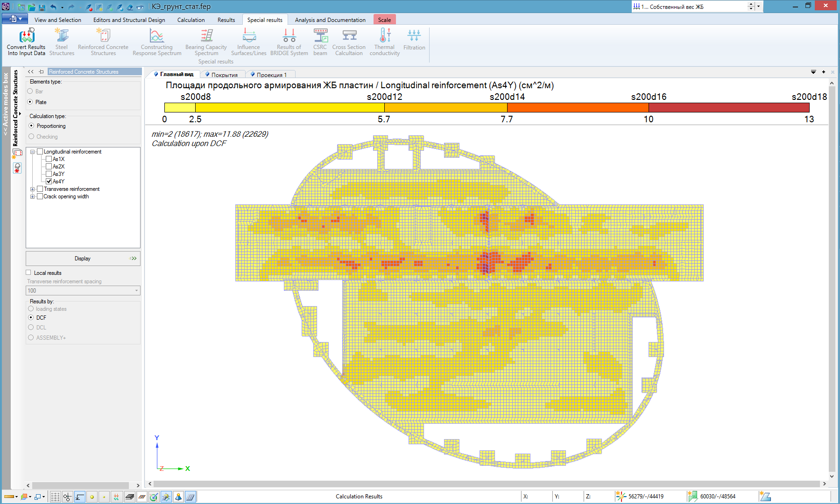Open Steel Structures tool

(62, 36)
